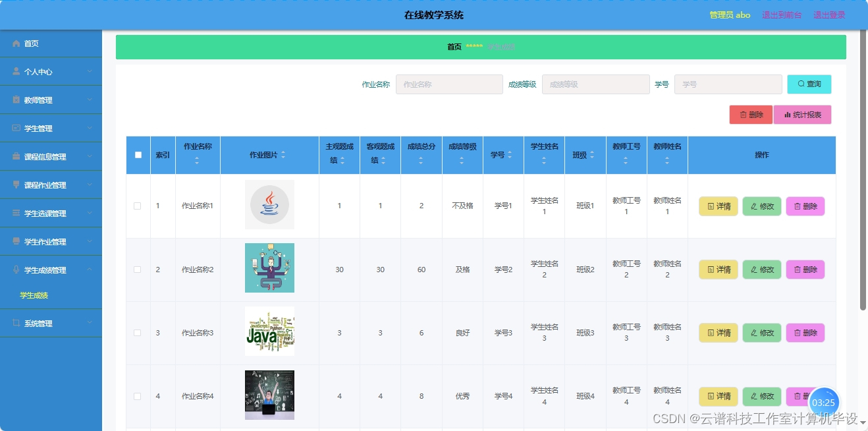Image resolution: width=868 pixels, height=431 pixels.
Task: Click the detail icon on row 2 详情 button
Action: 709,269
